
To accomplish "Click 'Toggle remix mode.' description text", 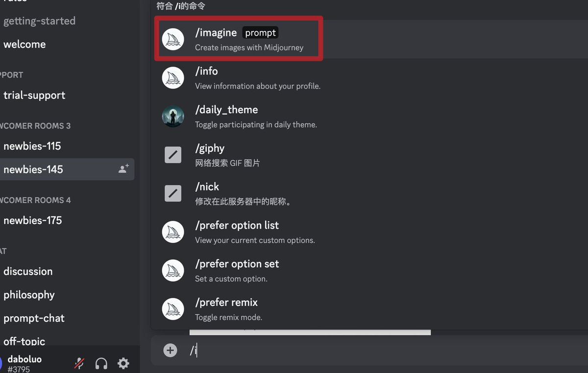I will click(228, 317).
